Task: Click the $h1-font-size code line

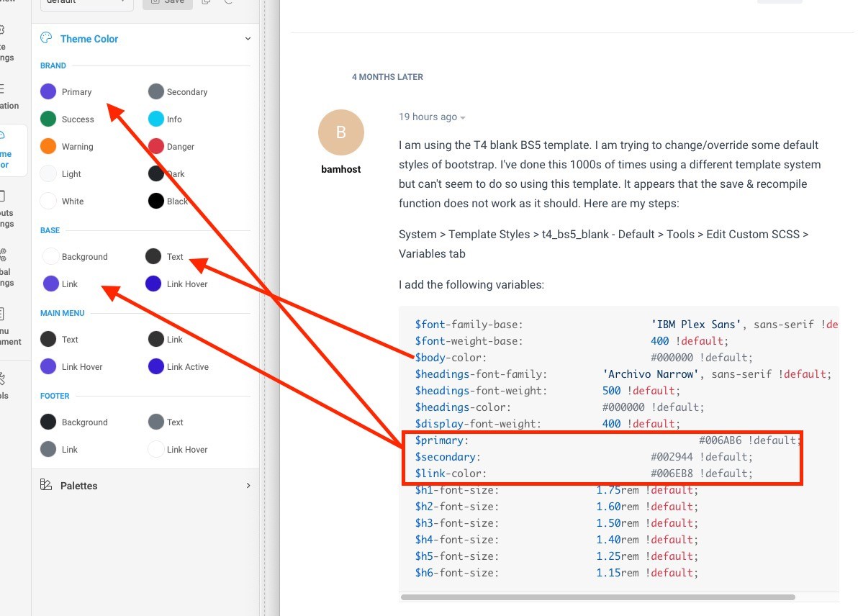Action: click(556, 490)
